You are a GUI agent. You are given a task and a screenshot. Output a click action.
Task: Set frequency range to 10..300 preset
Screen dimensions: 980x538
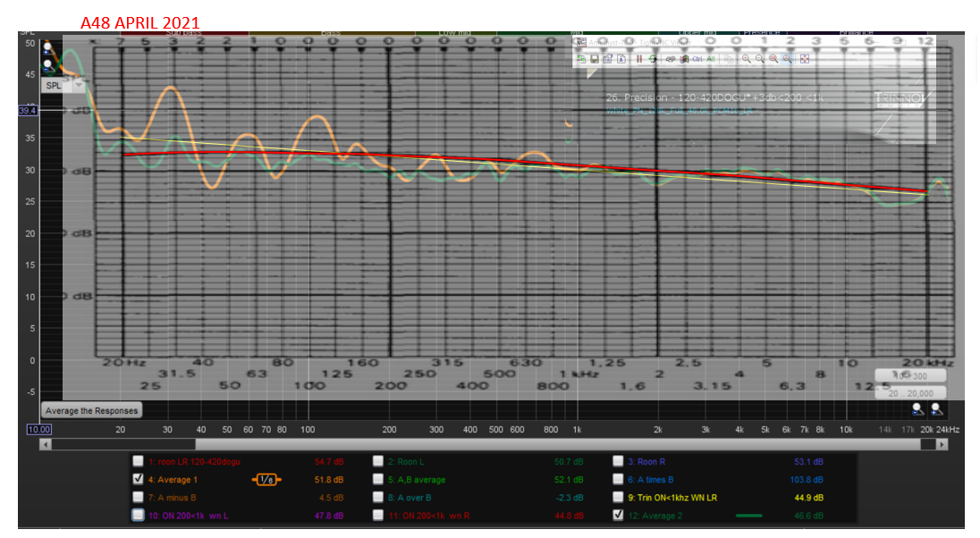pos(910,375)
